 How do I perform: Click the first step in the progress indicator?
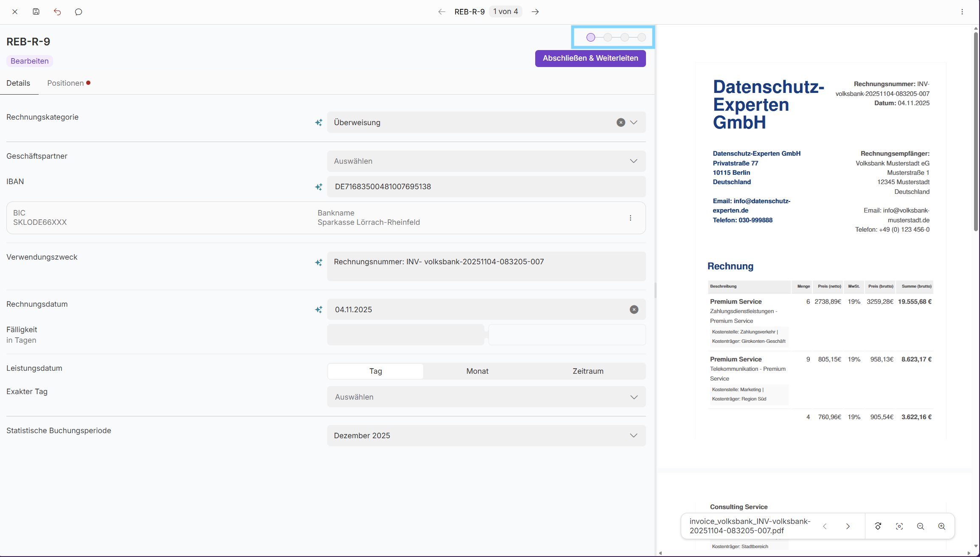click(x=591, y=37)
